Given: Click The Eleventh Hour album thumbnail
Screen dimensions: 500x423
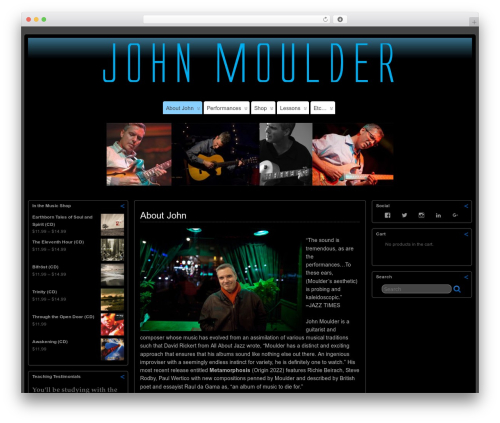Looking at the screenshot, I should (x=112, y=250).
